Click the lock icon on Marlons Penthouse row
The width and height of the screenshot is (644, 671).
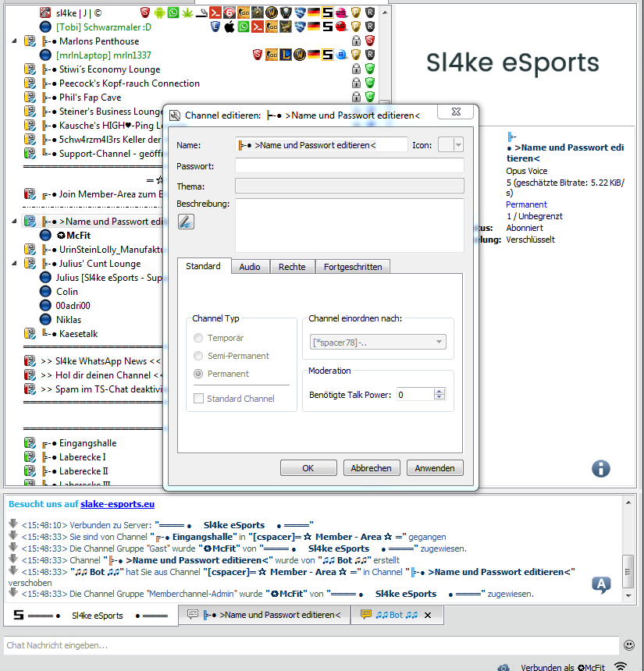356,41
